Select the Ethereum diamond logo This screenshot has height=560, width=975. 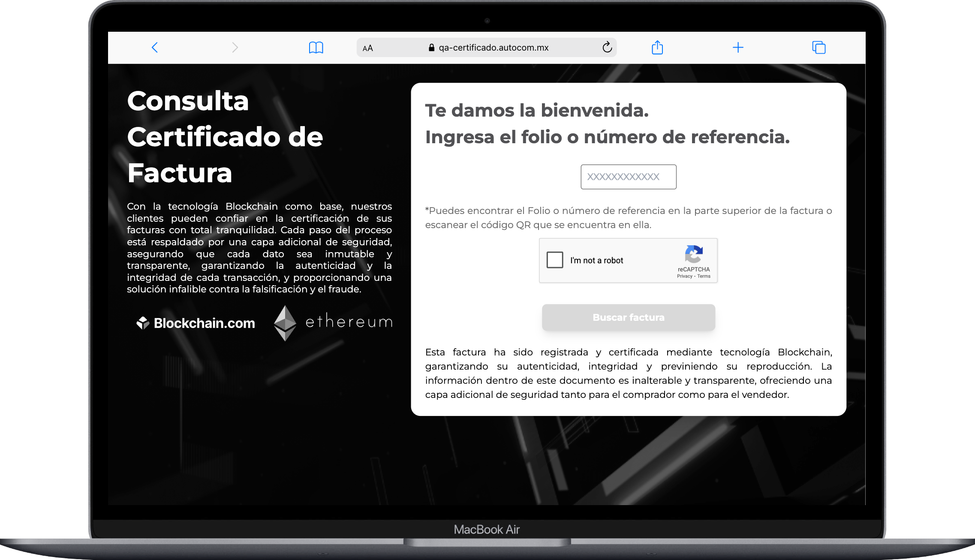point(285,322)
